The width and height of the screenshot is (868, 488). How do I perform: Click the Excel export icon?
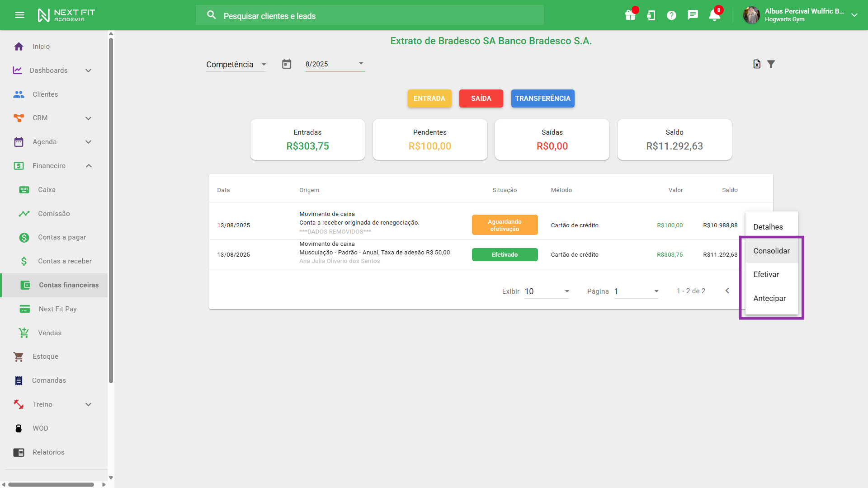coord(757,64)
